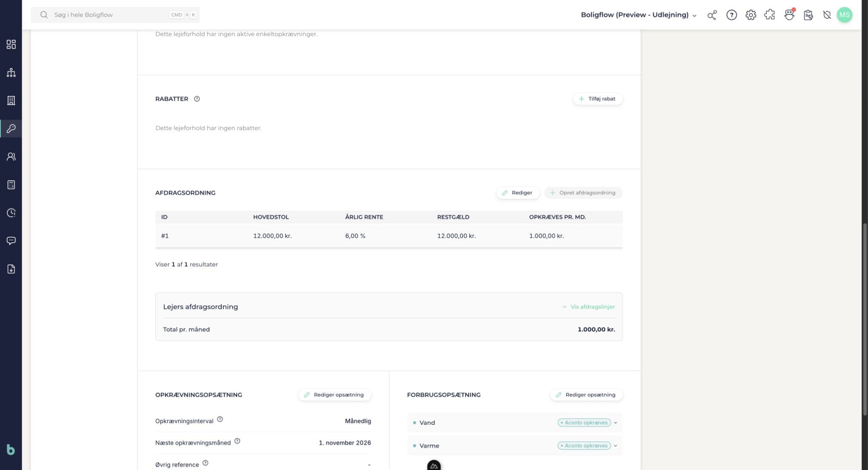Click Rediger opsætning under Opkrævningsopsætning
Viewport: 868px width, 470px height.
coord(335,395)
